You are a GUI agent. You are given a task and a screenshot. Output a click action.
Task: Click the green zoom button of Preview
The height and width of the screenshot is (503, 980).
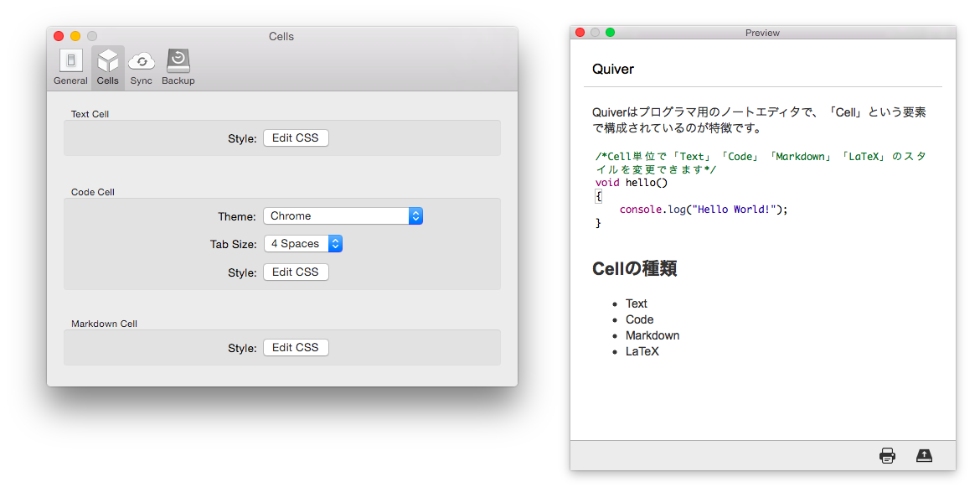[x=610, y=33]
